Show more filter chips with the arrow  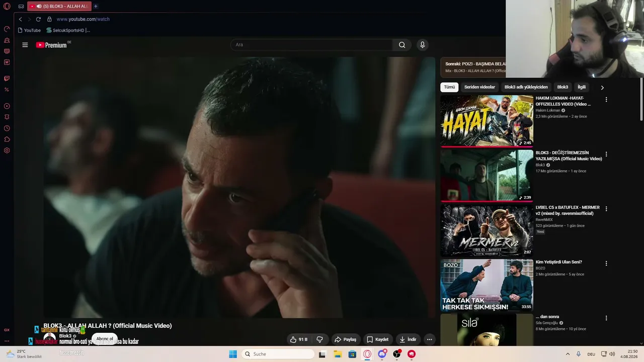click(602, 87)
